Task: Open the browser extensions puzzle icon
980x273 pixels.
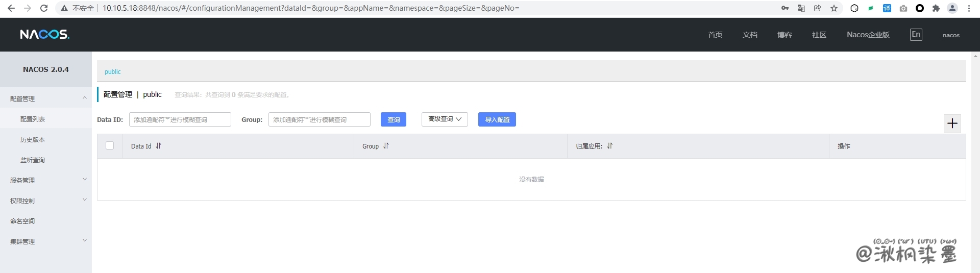Action: (936, 8)
